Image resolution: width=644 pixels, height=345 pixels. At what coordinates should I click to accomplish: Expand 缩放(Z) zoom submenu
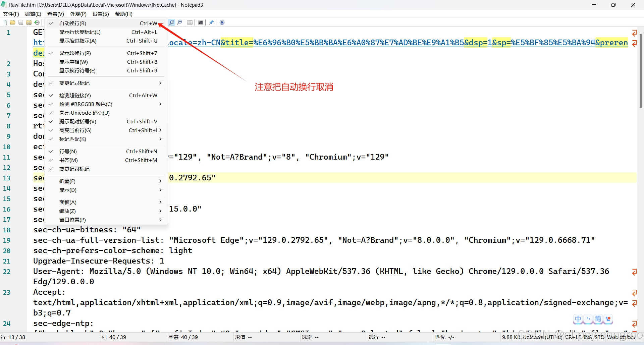click(106, 211)
